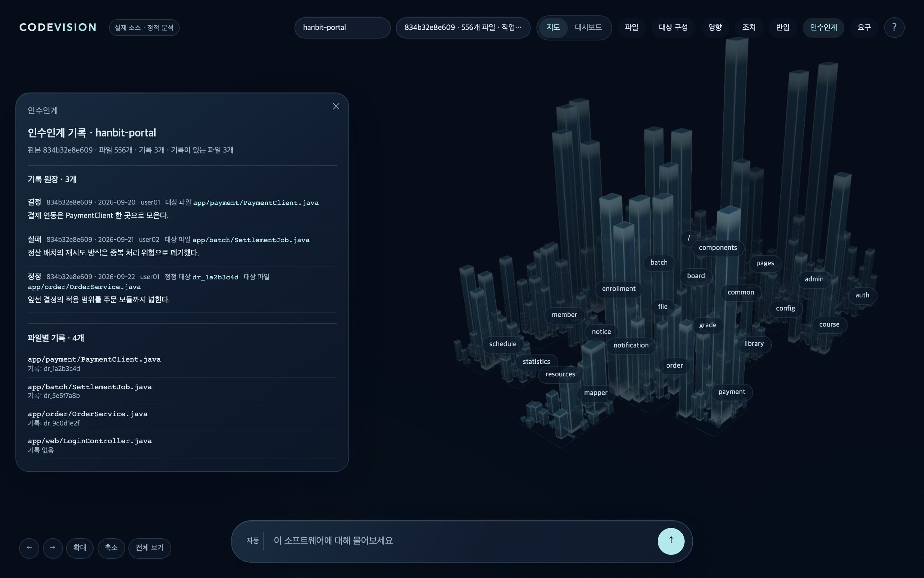This screenshot has height=578, width=924.
Task: Go back with the left arrow button
Action: 30,548
